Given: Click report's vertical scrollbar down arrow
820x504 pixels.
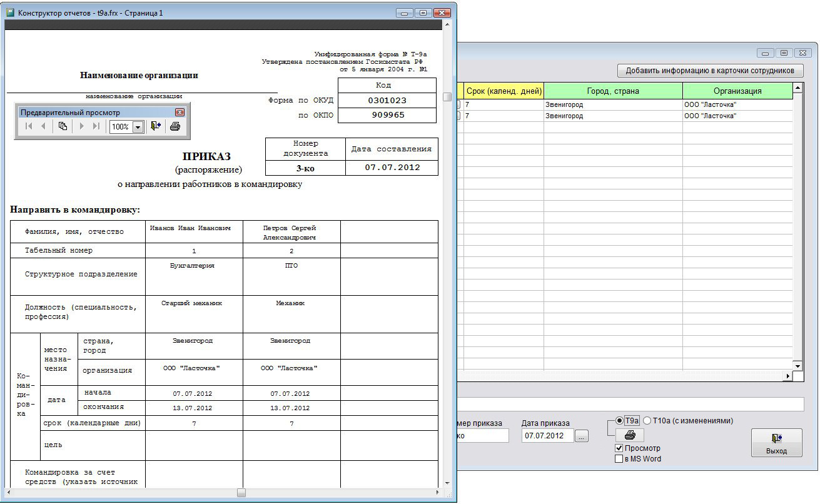Looking at the screenshot, I should [447, 483].
